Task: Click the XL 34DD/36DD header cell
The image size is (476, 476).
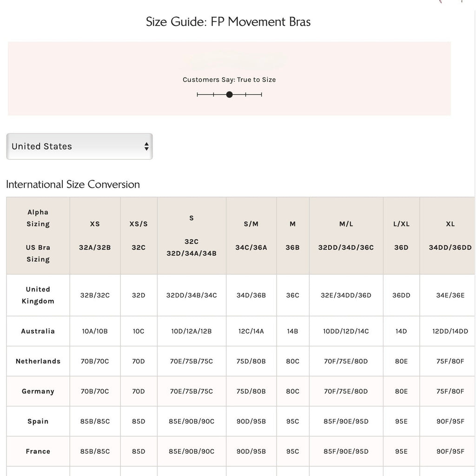Action: tap(448, 236)
